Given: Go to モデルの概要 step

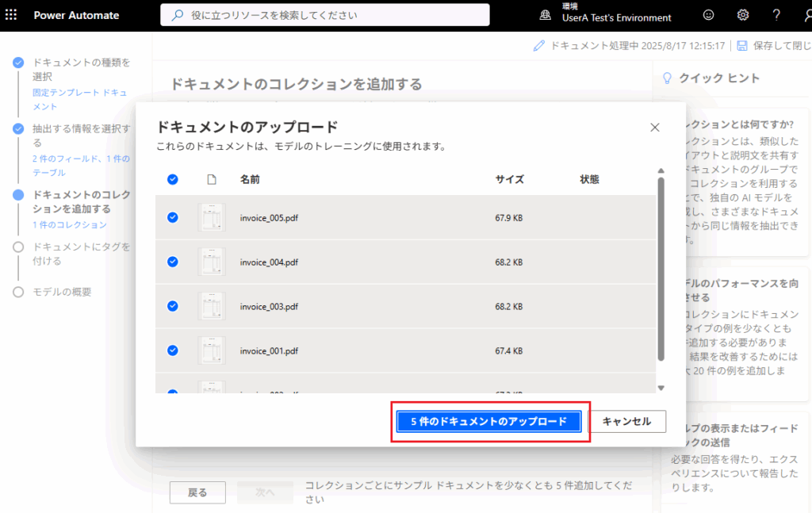Looking at the screenshot, I should [62, 292].
